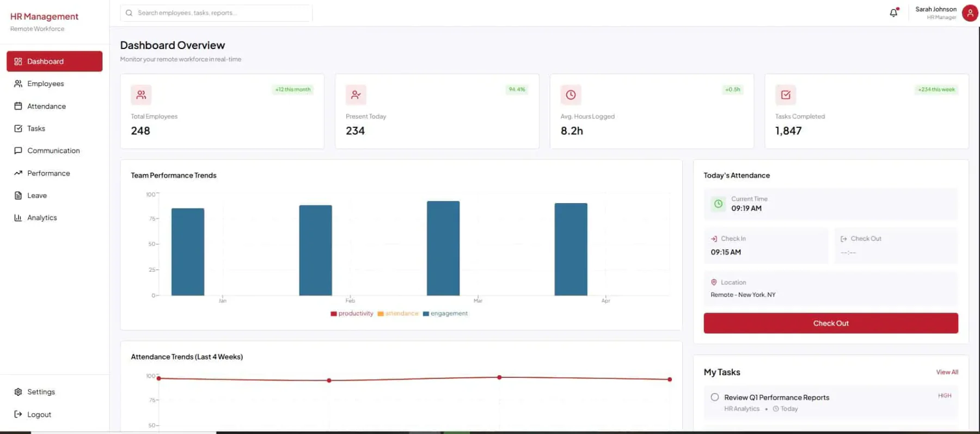Open the Attendance menu item
The image size is (980, 434).
54,106
